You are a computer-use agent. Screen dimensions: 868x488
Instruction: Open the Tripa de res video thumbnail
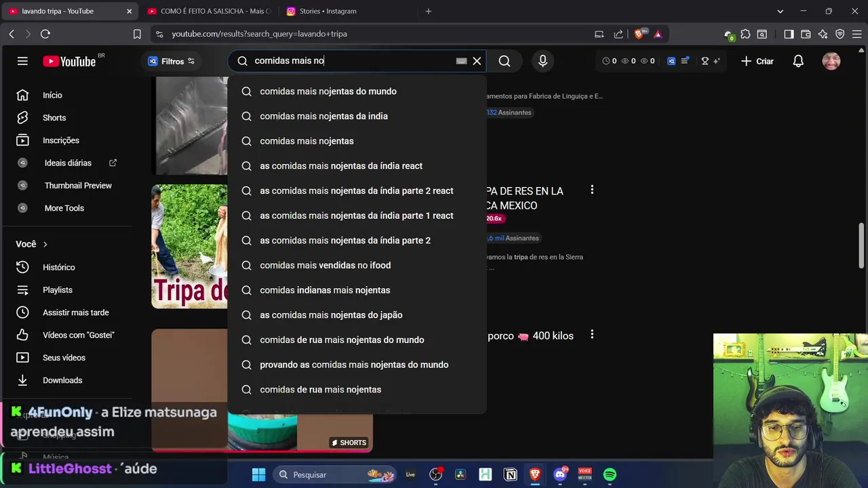[x=189, y=247]
